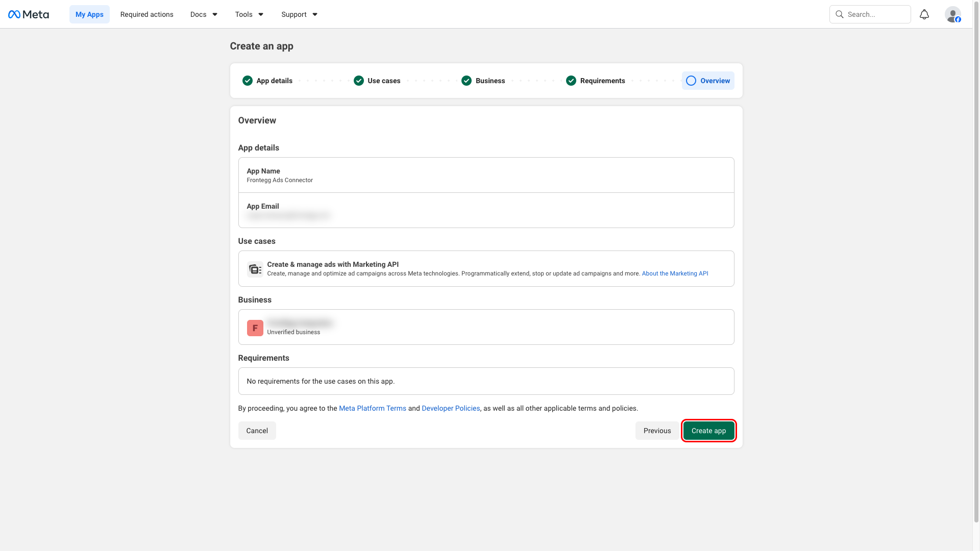The image size is (980, 551).
Task: Click the Use cases green checkmark
Action: [x=359, y=81]
